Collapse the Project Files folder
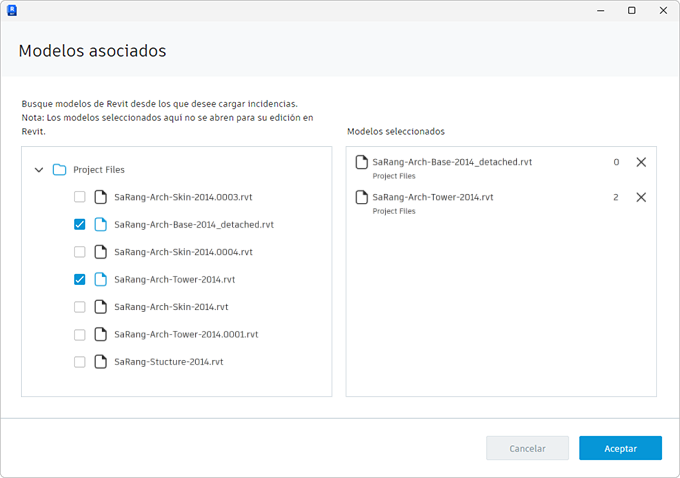Screen dimensions: 680x478 pyautogui.click(x=39, y=170)
